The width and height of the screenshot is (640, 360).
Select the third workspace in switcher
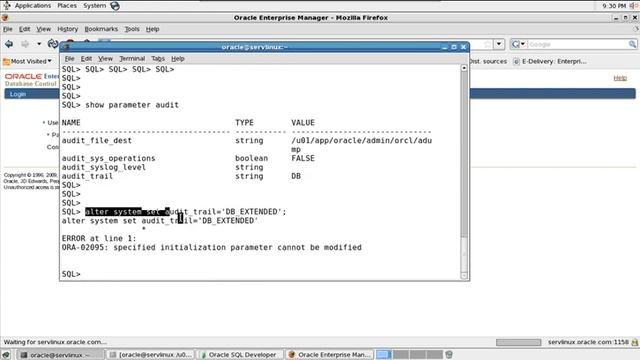[418, 355]
